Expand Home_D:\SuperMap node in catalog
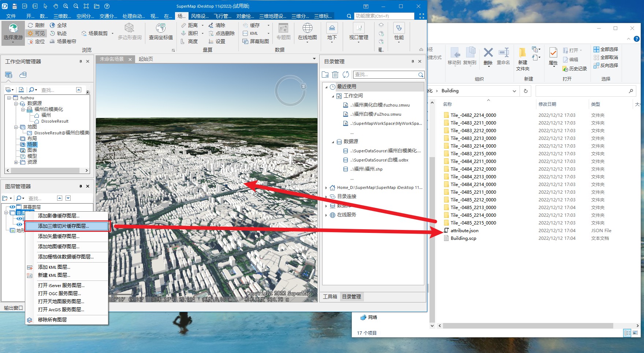The height and width of the screenshot is (353, 644). pyautogui.click(x=326, y=187)
